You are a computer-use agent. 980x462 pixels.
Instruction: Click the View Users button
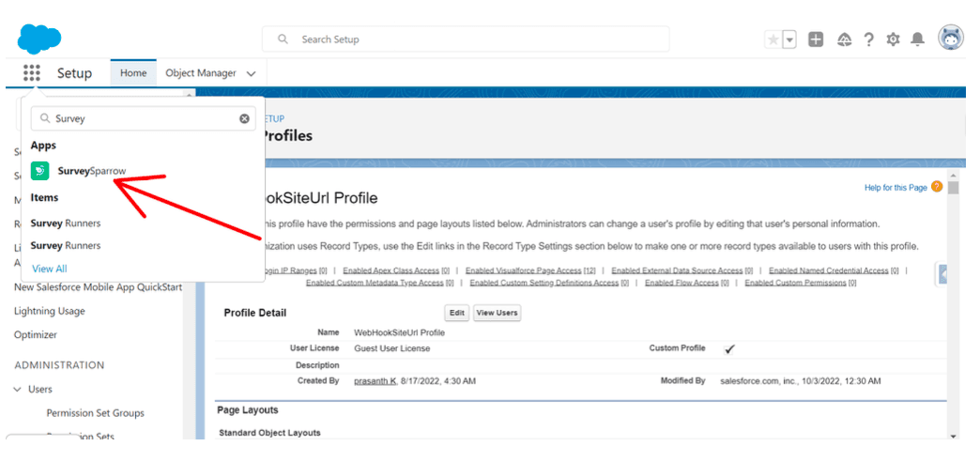tap(497, 313)
